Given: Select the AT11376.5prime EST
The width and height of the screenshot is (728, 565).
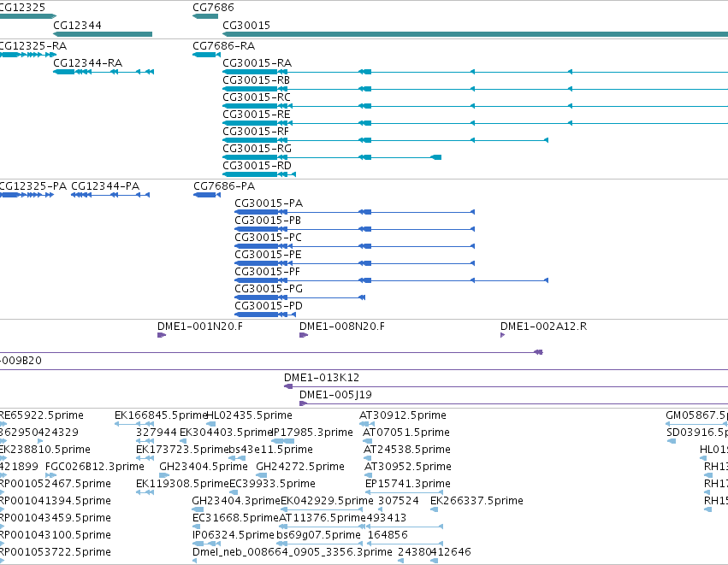Looking at the screenshot, I should [323, 527].
